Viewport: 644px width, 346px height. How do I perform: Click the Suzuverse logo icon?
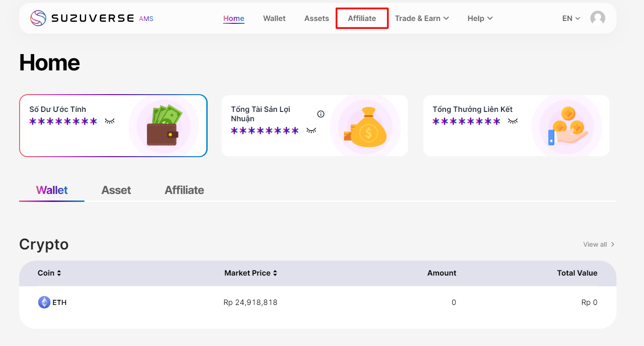pyautogui.click(x=38, y=18)
